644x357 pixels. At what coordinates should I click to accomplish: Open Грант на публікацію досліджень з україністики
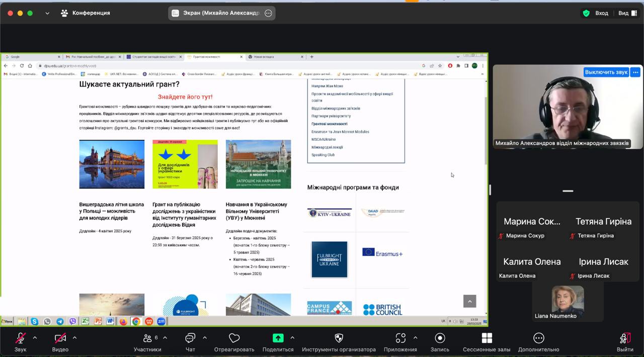185,215
